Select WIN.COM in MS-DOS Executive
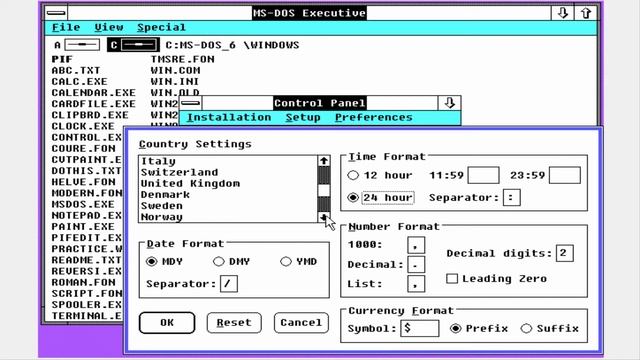 click(x=176, y=71)
